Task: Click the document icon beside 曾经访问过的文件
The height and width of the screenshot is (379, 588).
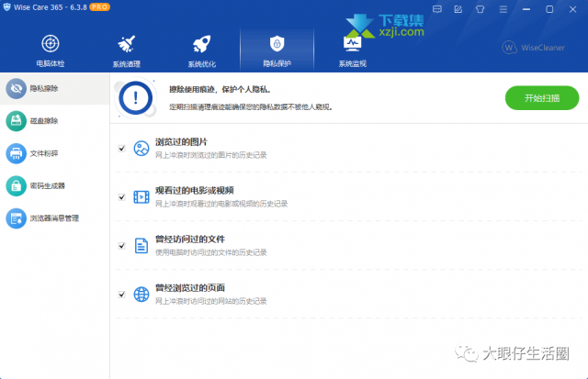Action: click(x=141, y=246)
